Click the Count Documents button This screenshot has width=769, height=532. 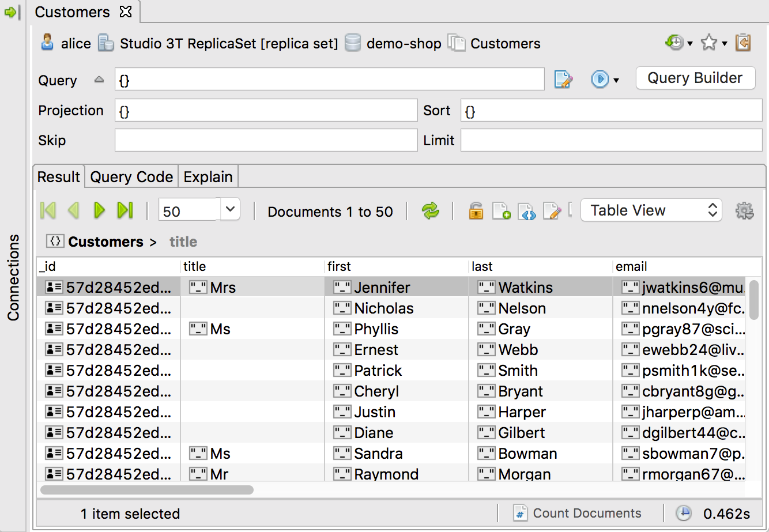point(578,513)
